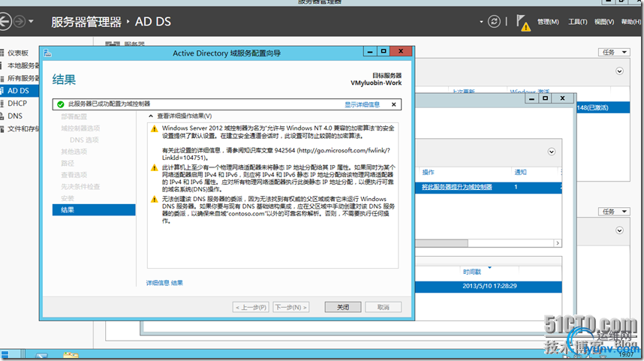Screen dimensions: 644x361
Task: Click the horizontal scrollbar thumb in task panel
Action: (441, 243)
